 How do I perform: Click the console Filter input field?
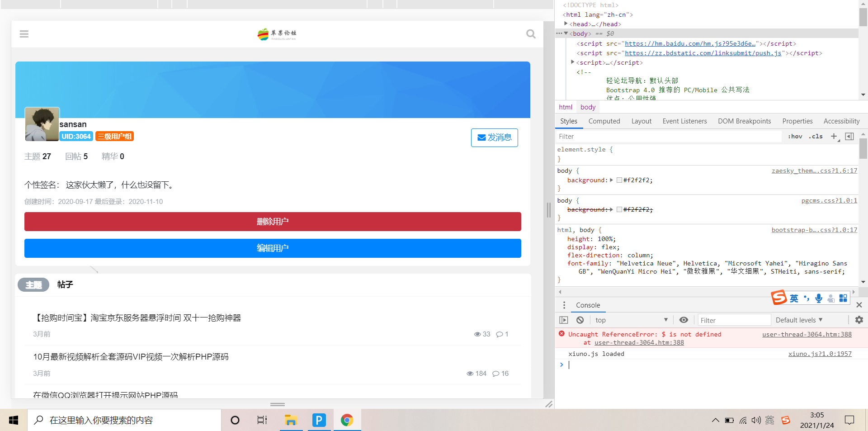coord(734,320)
